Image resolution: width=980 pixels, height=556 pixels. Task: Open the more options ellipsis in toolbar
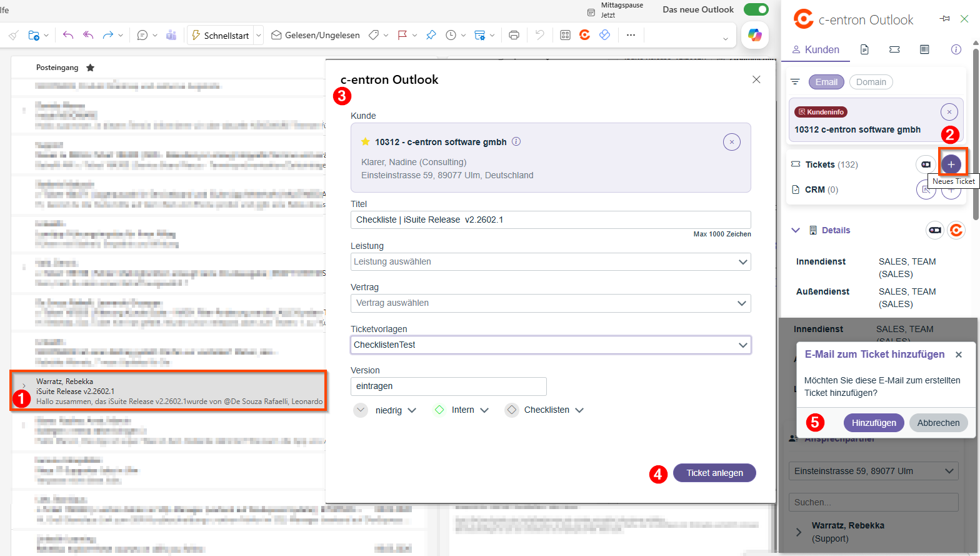point(631,36)
